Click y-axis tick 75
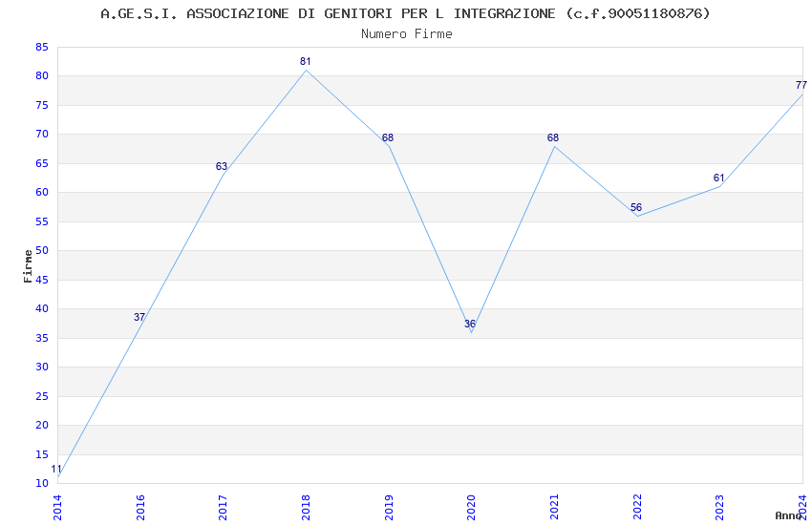 pyautogui.click(x=42, y=105)
